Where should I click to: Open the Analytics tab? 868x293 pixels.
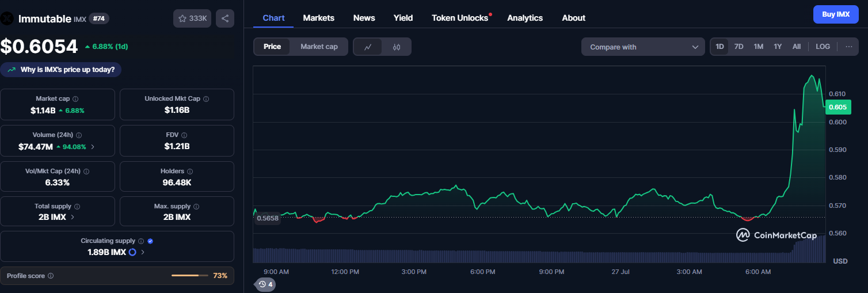tap(525, 18)
